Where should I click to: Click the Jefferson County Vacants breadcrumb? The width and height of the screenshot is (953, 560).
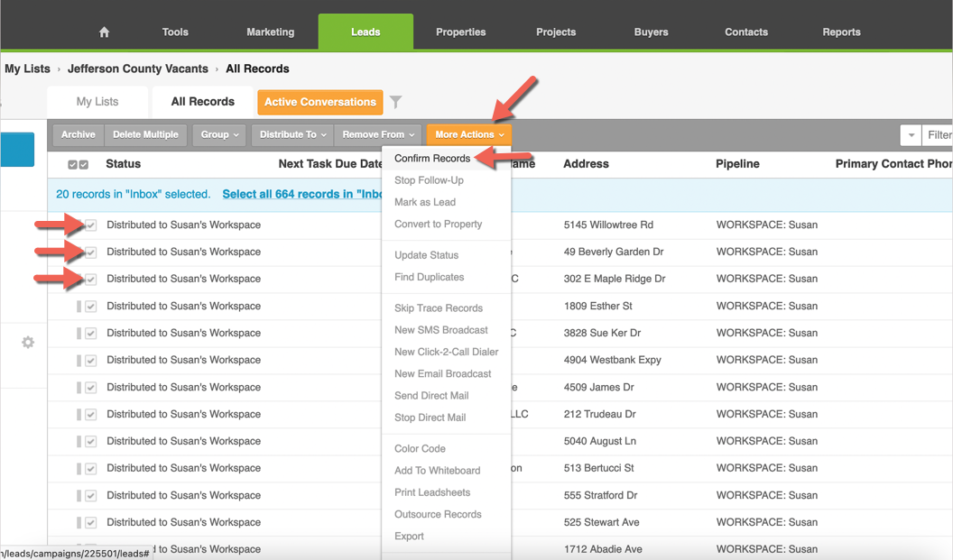click(x=137, y=69)
